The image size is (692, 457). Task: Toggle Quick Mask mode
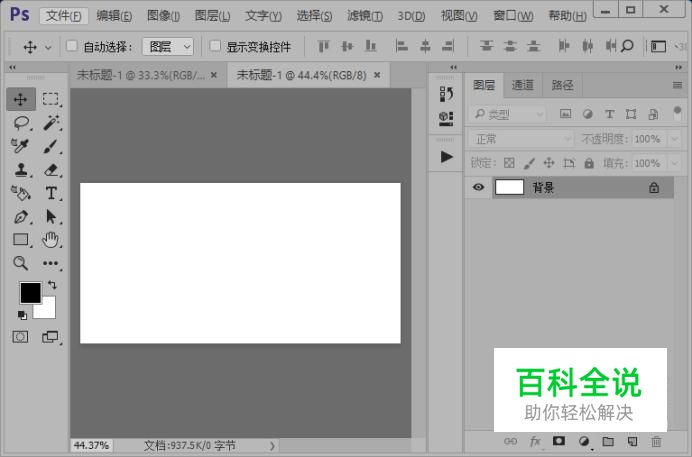pyautogui.click(x=20, y=337)
